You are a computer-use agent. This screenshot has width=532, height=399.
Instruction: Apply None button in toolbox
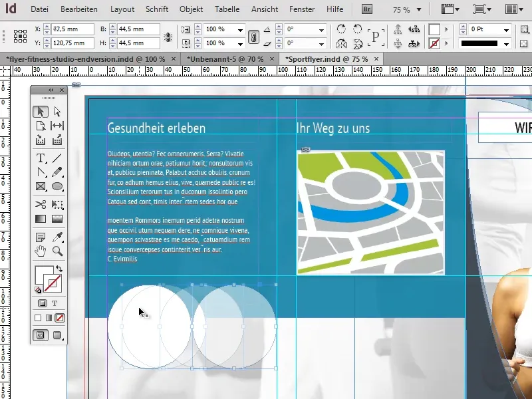tap(60, 318)
